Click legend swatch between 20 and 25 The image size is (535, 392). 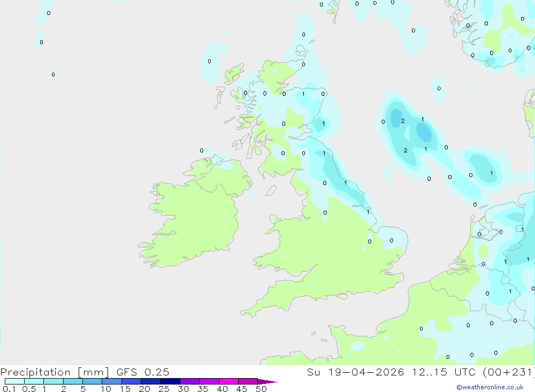point(150,381)
